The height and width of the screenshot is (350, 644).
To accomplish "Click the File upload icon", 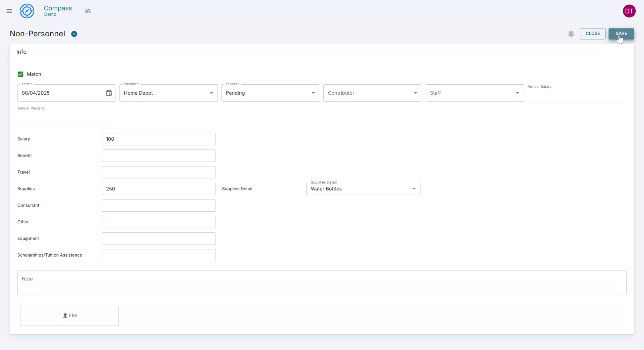I will pos(66,316).
